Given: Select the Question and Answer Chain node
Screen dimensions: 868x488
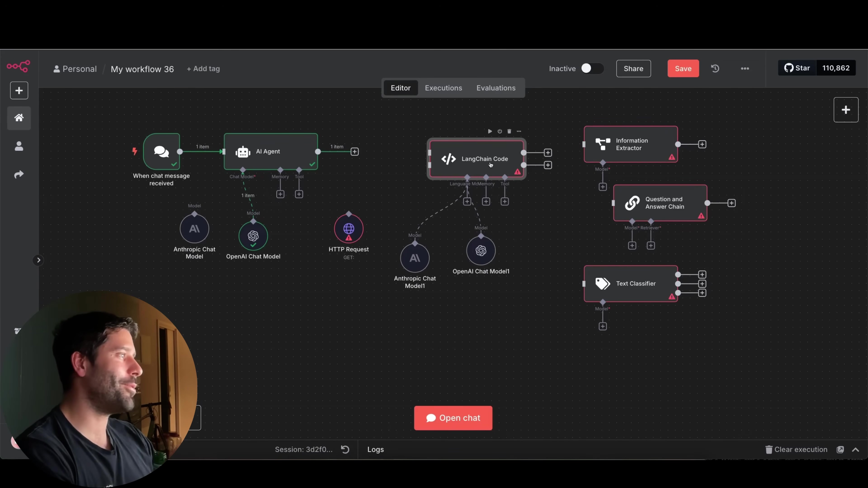Looking at the screenshot, I should [x=660, y=203].
